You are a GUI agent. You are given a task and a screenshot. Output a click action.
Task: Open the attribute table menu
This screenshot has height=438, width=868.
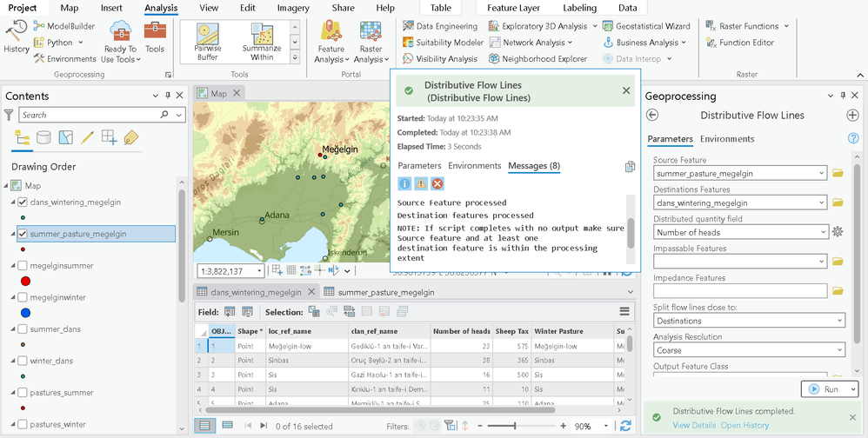point(624,311)
